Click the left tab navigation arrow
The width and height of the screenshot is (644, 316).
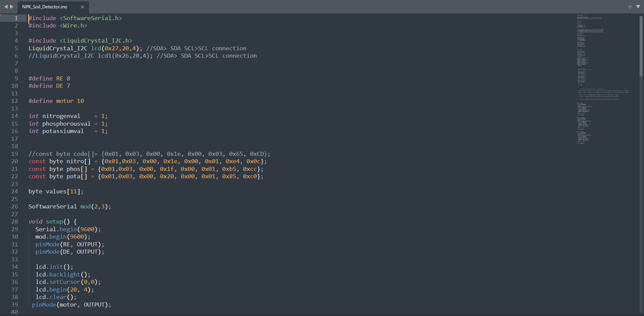pos(6,7)
